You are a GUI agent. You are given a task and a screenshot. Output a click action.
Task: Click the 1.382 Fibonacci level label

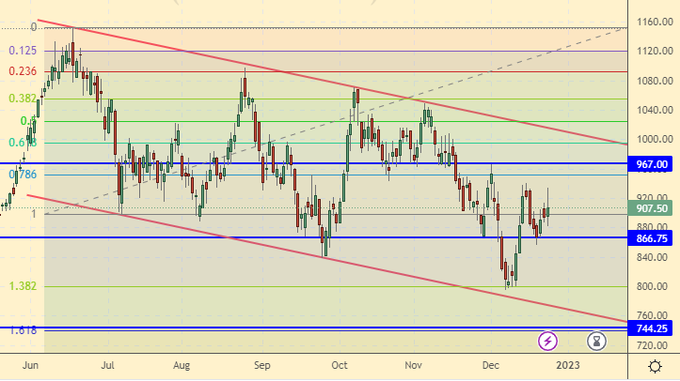[23, 286]
